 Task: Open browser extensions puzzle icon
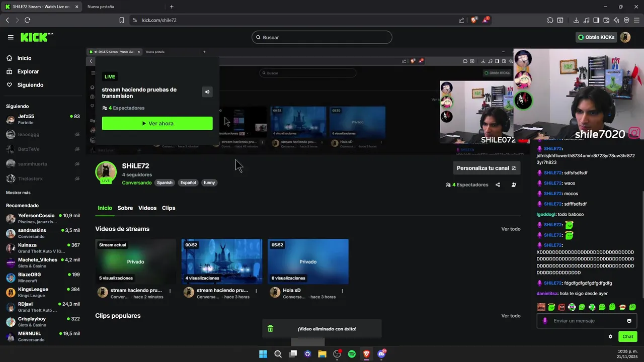[x=550, y=20]
